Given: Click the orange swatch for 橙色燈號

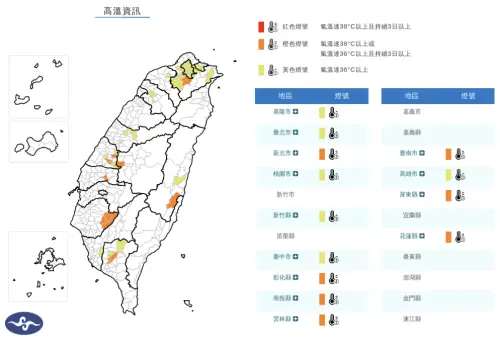Looking at the screenshot, I should tap(261, 44).
